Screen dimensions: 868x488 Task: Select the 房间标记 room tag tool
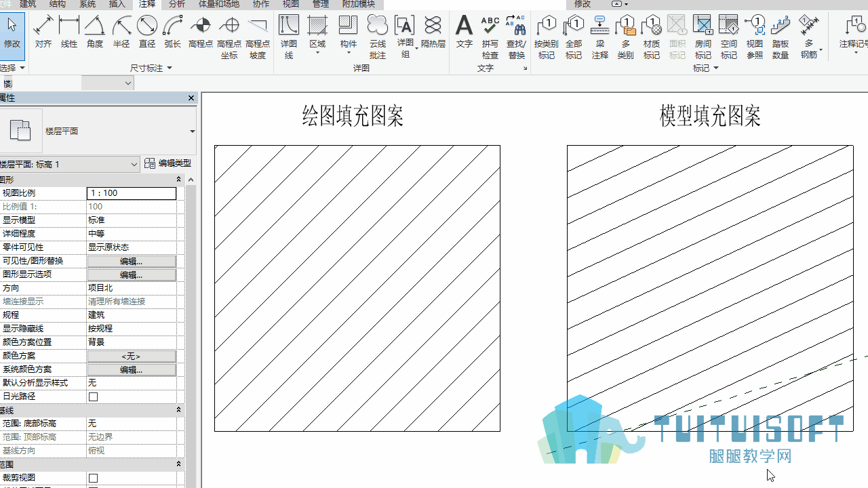[703, 37]
